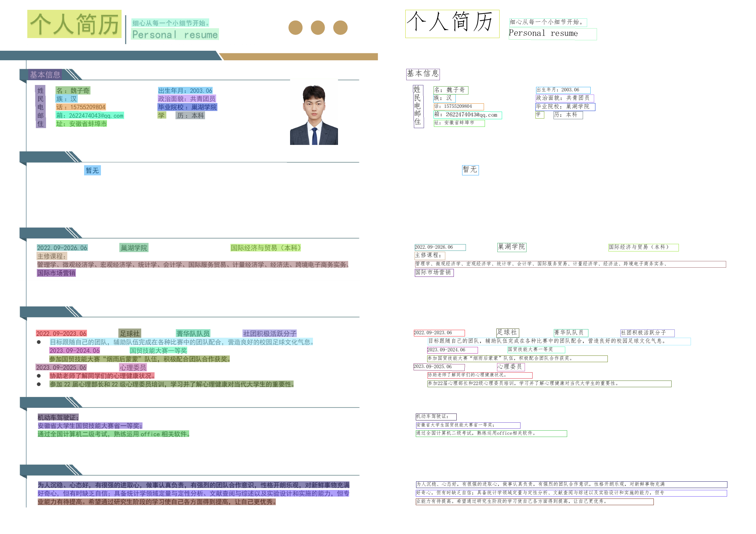Click the boxed 个人简历 title on right

click(452, 24)
